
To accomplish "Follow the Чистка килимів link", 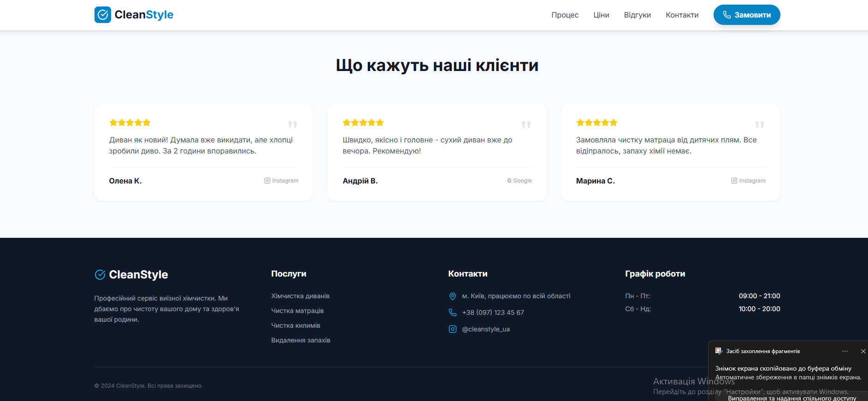I will (295, 325).
